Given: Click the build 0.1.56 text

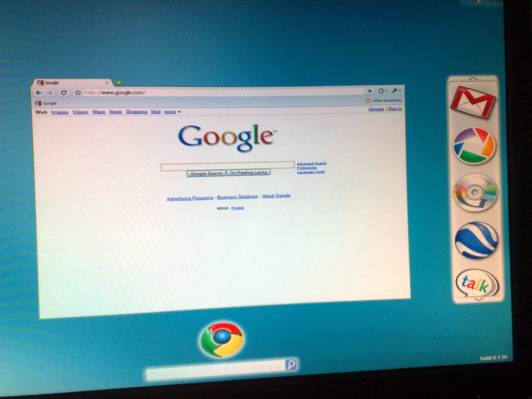Looking at the screenshot, I should point(494,357).
